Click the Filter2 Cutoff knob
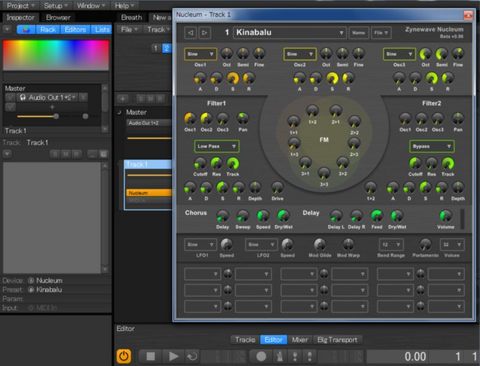480x366 pixels. [x=415, y=164]
